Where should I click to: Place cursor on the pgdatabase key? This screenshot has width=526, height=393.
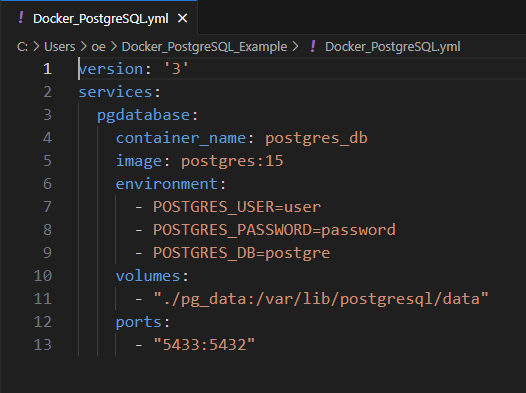(143, 115)
